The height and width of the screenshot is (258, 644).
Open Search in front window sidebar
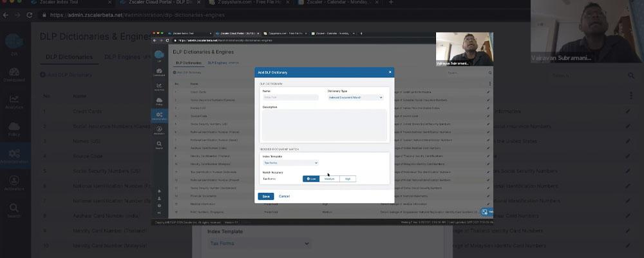click(x=159, y=145)
